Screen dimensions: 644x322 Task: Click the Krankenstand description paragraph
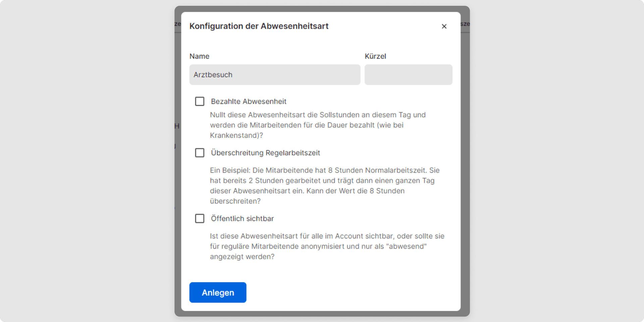pyautogui.click(x=318, y=125)
